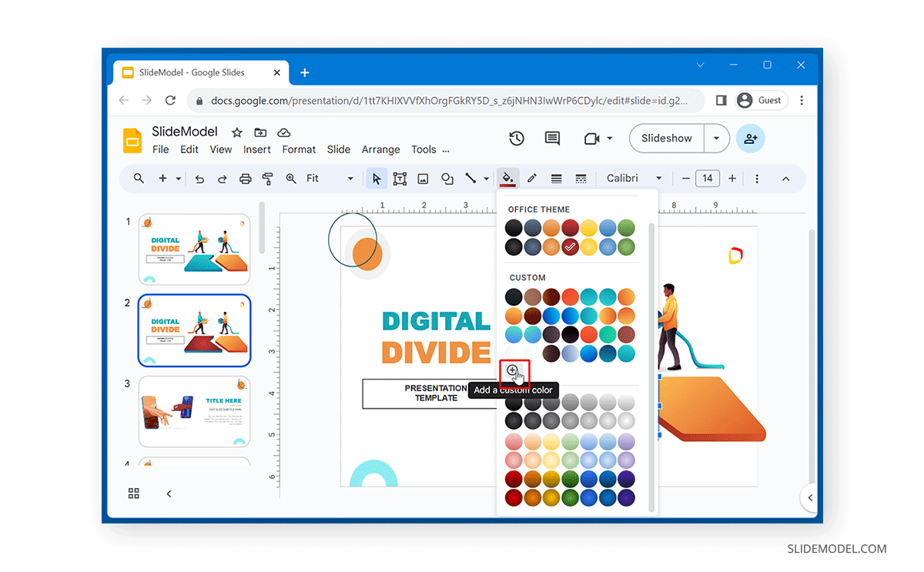Click the grid view icon bottom left

(133, 493)
